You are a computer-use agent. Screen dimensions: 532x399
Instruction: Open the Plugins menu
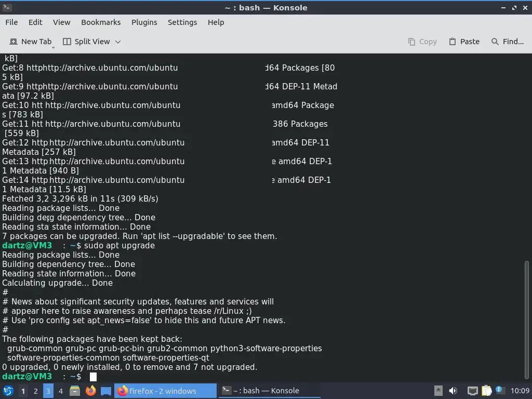click(x=144, y=22)
